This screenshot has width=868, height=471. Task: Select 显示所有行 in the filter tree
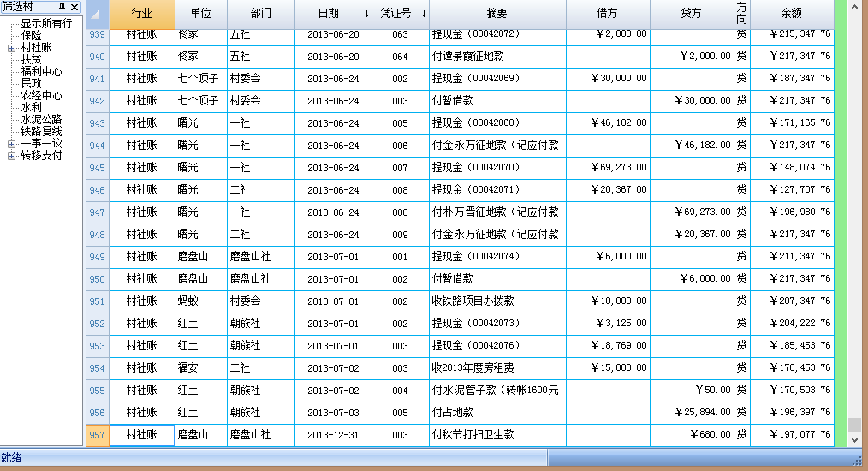pos(46,24)
